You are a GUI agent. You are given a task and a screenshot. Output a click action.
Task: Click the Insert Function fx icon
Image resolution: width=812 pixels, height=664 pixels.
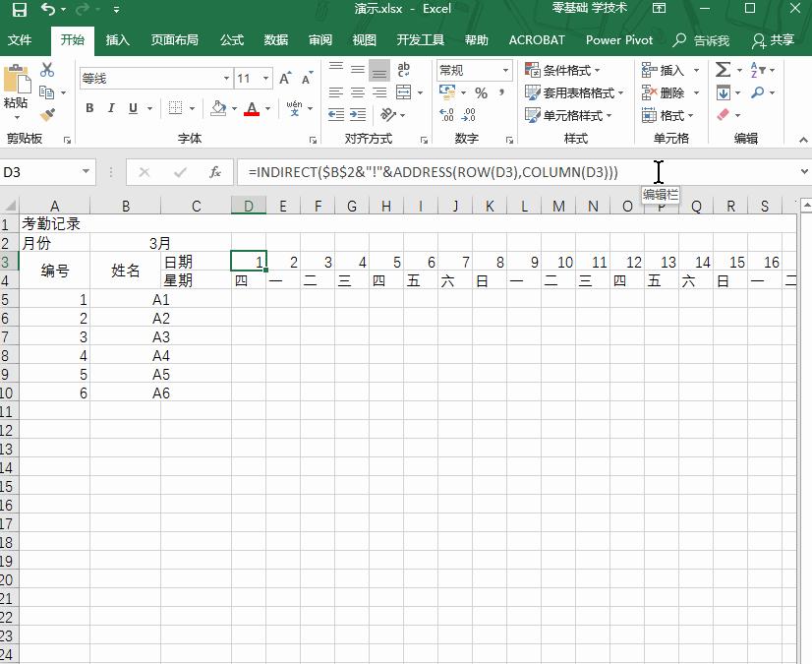tap(214, 172)
